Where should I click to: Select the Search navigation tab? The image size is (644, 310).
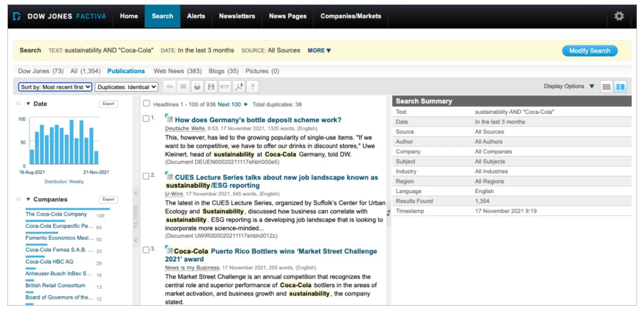click(163, 16)
